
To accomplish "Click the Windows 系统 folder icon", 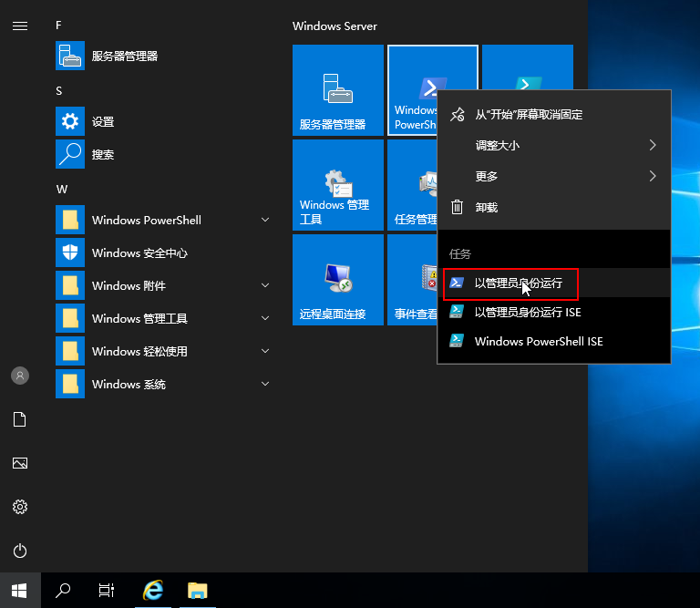I will [70, 384].
